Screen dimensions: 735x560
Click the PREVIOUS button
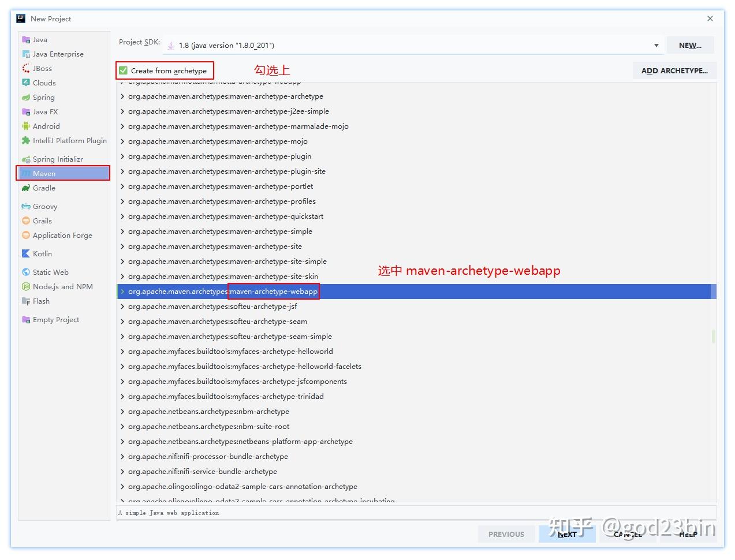pos(506,534)
